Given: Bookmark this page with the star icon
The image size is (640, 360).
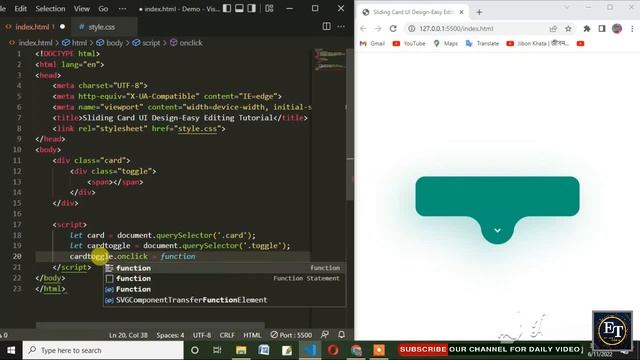Looking at the screenshot, I should pos(568,29).
